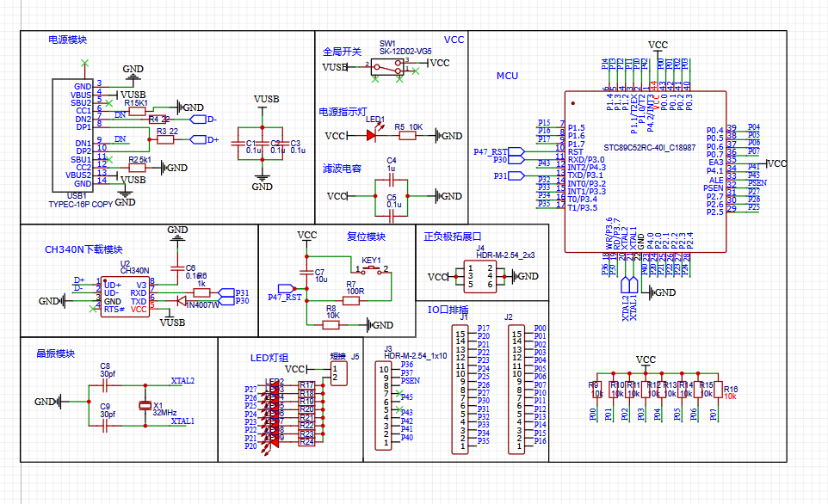This screenshot has width=828, height=504.
Task: Click the J5 shorting jumper symbol
Action: pyautogui.click(x=338, y=373)
